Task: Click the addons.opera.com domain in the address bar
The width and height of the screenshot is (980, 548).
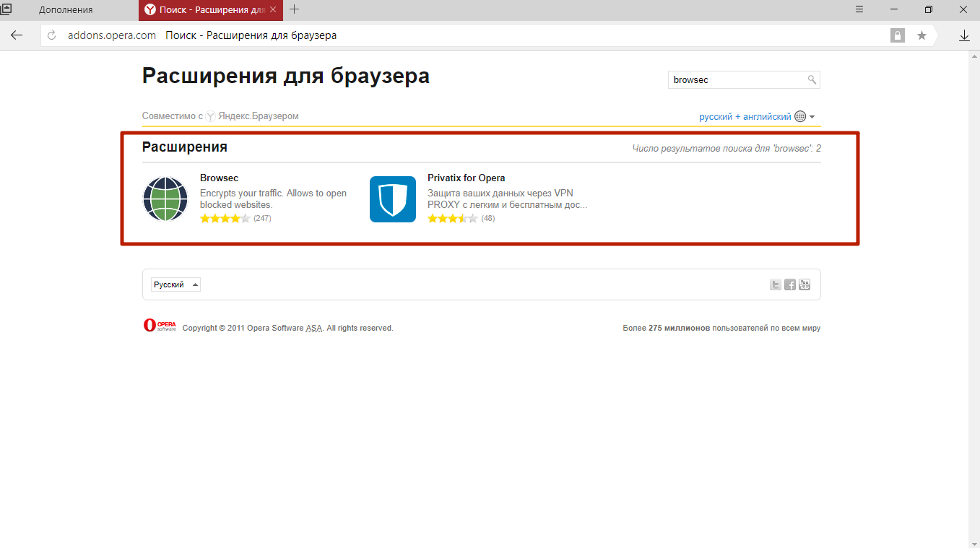Action: [112, 35]
